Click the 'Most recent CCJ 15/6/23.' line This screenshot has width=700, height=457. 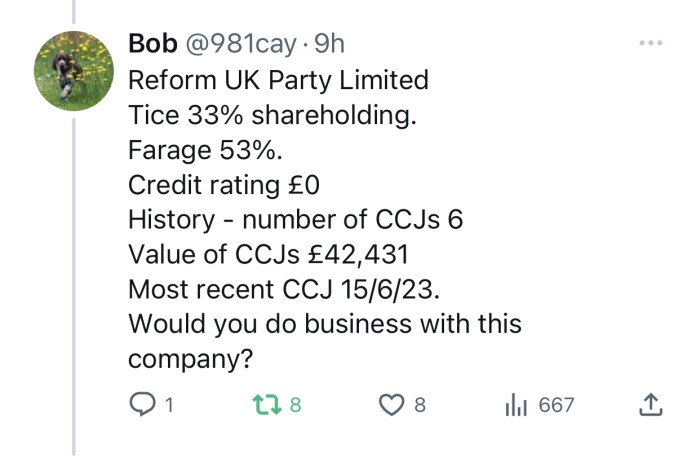click(284, 289)
